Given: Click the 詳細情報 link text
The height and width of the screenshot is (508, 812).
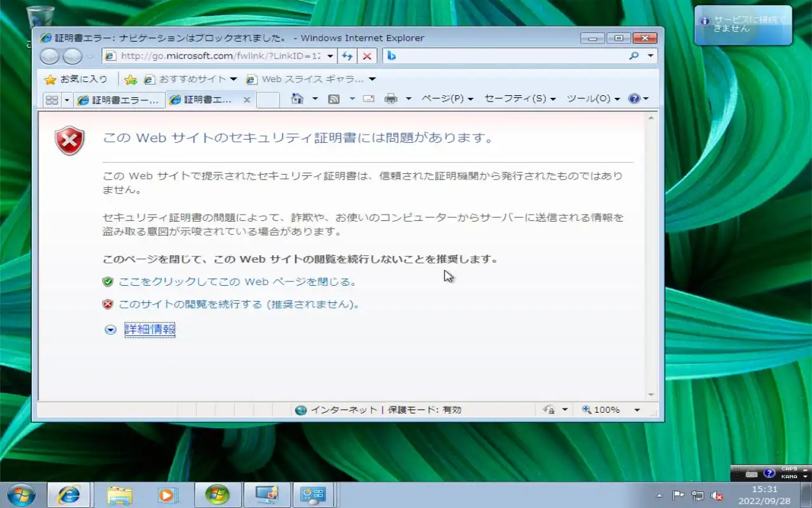Looking at the screenshot, I should tap(149, 329).
